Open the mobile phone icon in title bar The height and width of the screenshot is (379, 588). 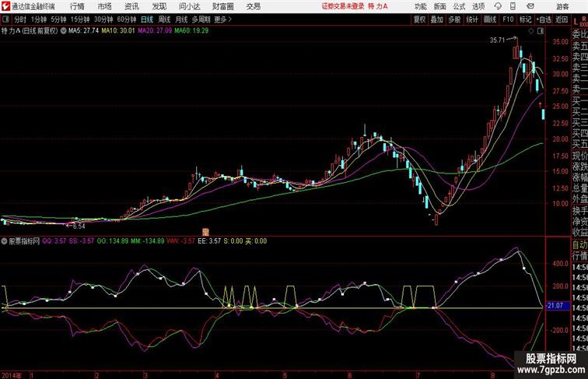click(x=513, y=6)
